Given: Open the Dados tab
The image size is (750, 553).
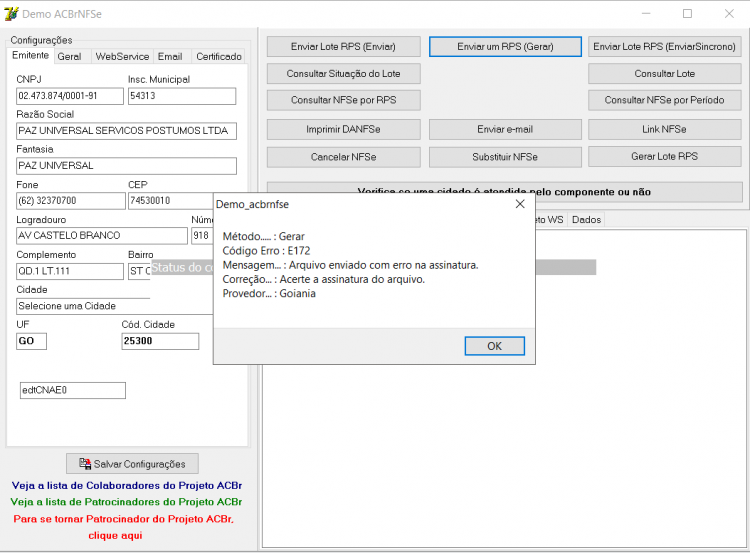Looking at the screenshot, I should 586,220.
